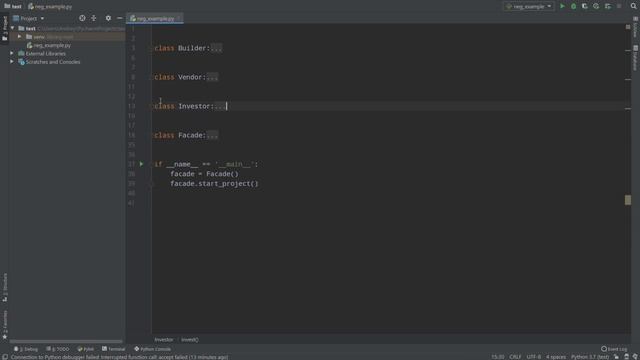
Task: Click the cursor position indicator in status bar
Action: (497, 357)
